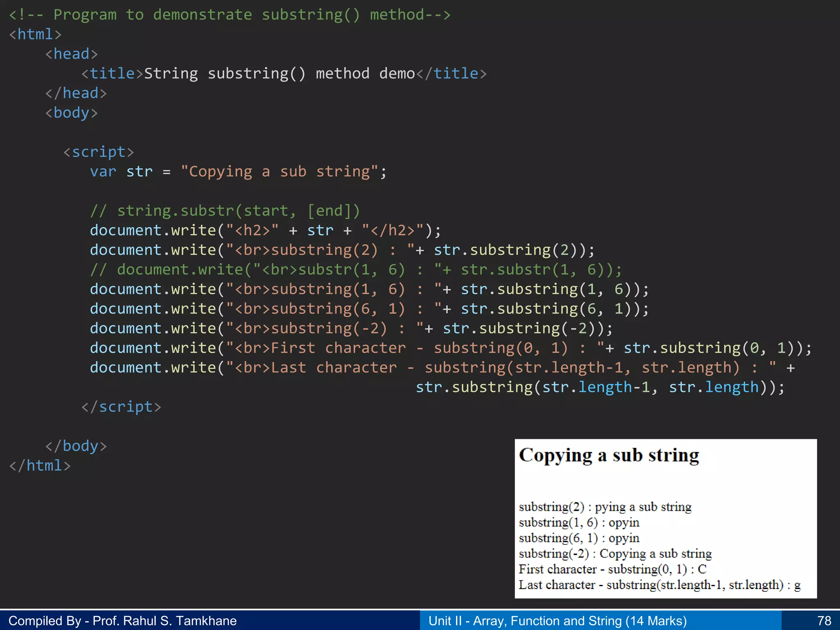840x630 pixels.
Task: Click output line 'substring(2) : pying a sub string'
Action: [x=605, y=507]
